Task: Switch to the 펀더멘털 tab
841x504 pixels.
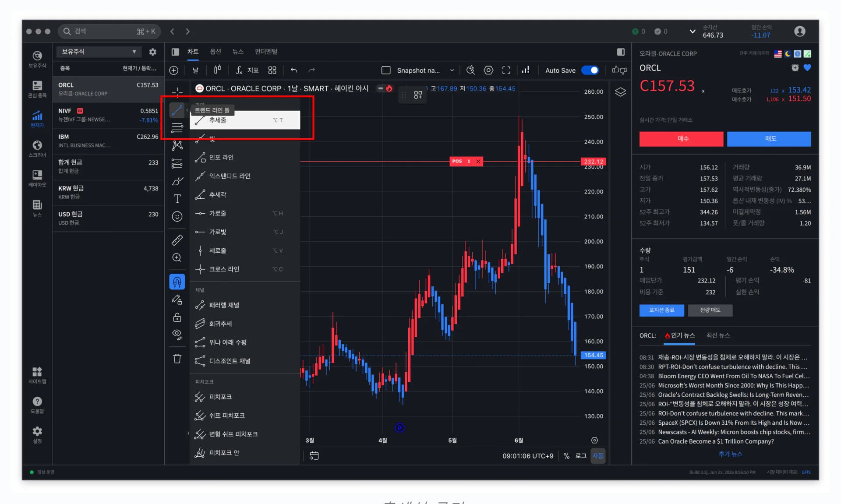Action: (266, 52)
